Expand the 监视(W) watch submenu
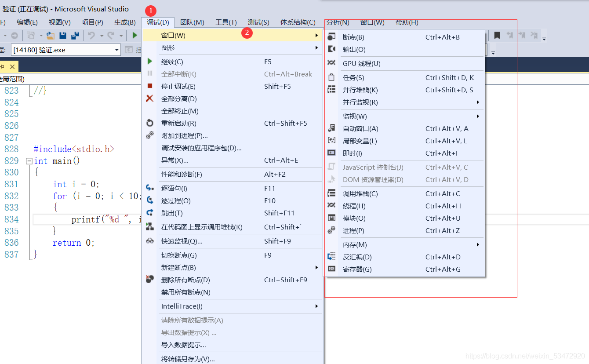Image resolution: width=589 pixels, height=364 pixels. pyautogui.click(x=404, y=116)
